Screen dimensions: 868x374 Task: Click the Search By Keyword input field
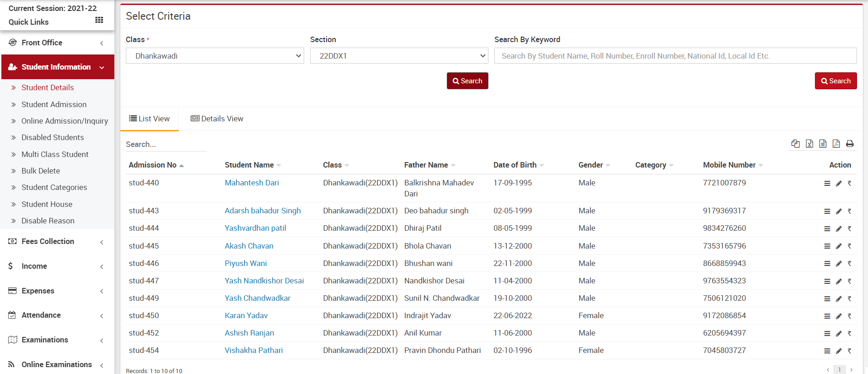[675, 56]
